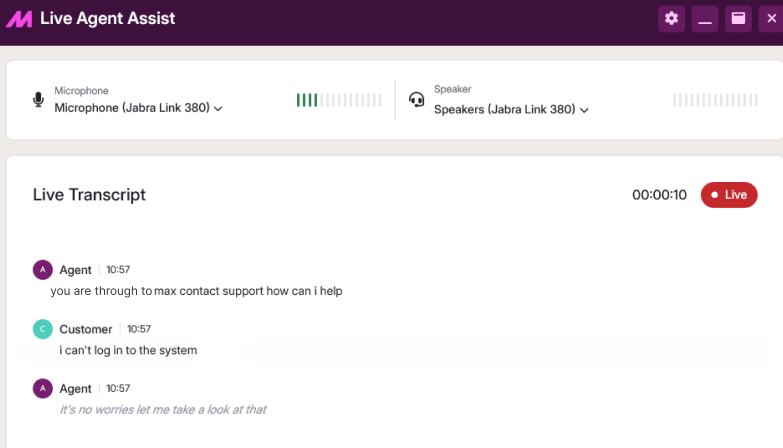Expand the Speakers (Jabra Link 380) dropdown
This screenshot has height=448, width=783.
click(511, 109)
